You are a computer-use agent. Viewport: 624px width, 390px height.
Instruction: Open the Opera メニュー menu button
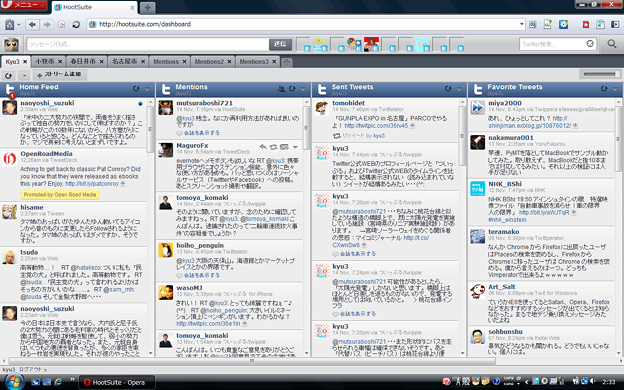23,5
